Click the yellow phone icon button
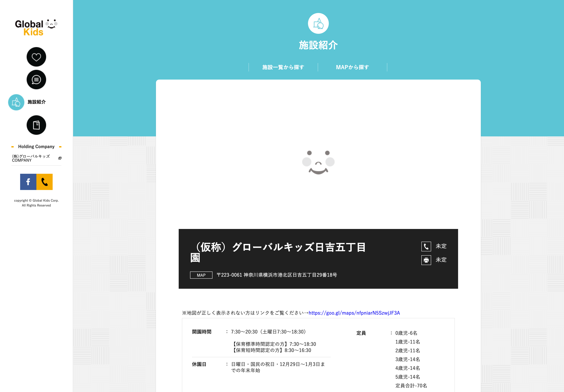 pos(45,182)
